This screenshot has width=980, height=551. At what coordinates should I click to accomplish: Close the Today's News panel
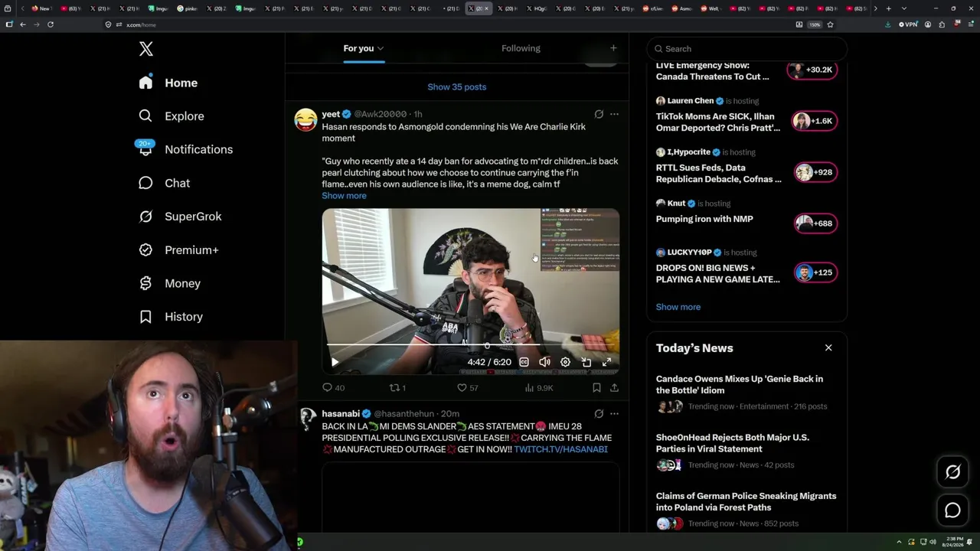[828, 347]
